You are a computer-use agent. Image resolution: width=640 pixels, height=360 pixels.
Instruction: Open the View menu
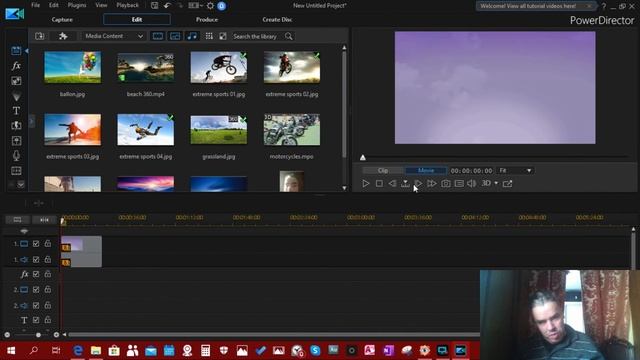click(101, 5)
